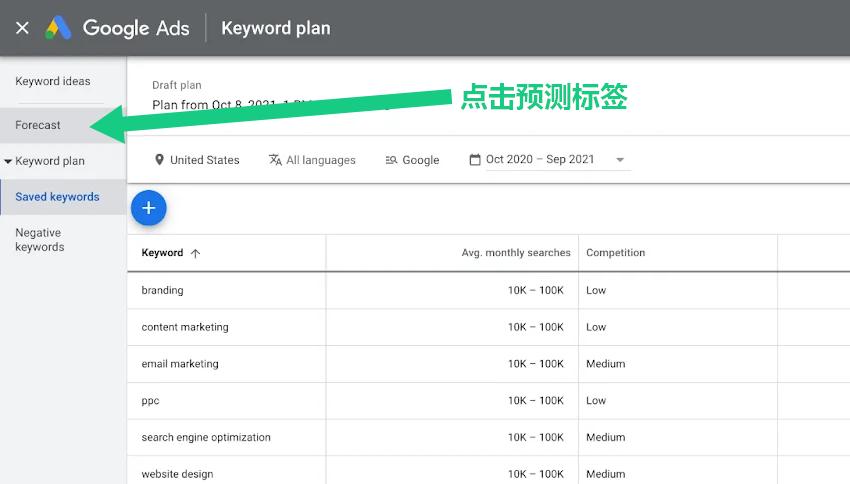Sort by the Competition column header
Screen dimensions: 850x484
[x=615, y=253]
